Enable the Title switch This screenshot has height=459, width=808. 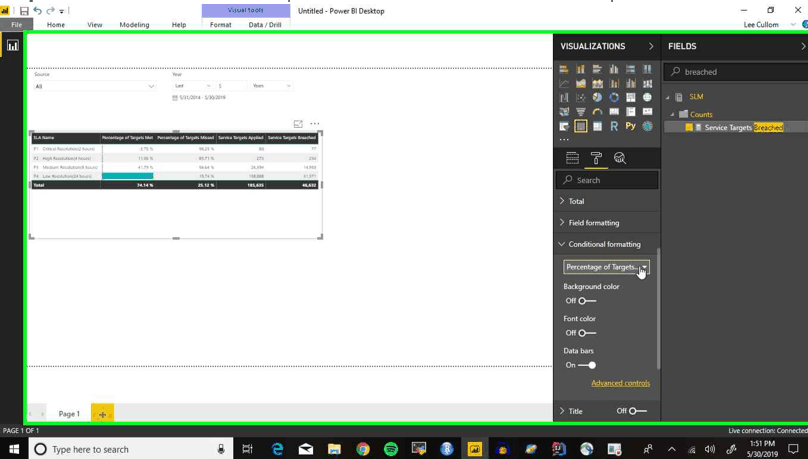pos(638,411)
